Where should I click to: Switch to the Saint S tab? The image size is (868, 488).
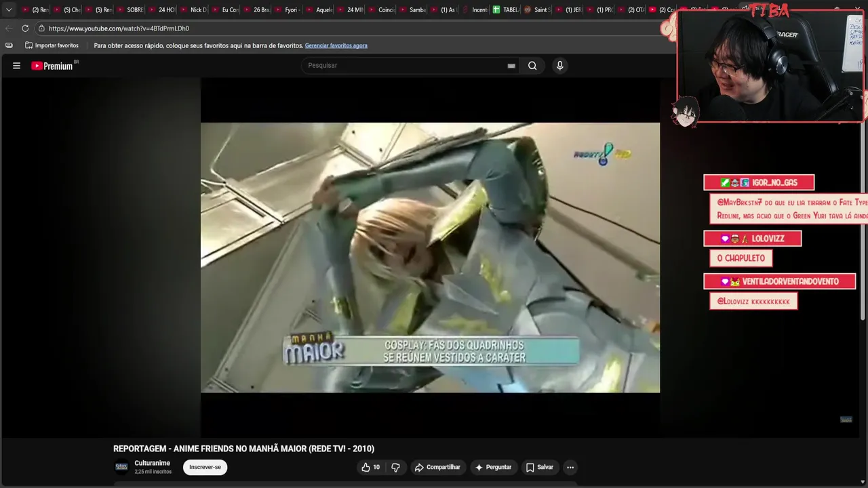537,9
